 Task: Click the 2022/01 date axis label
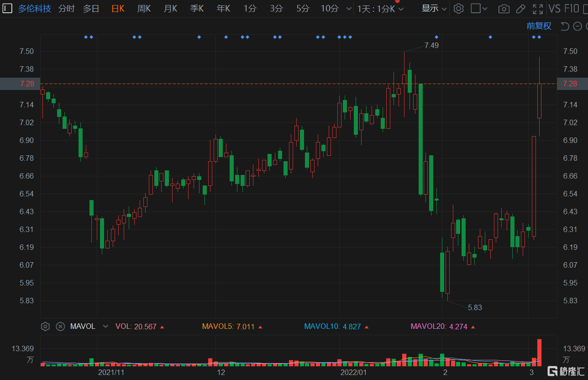point(354,372)
